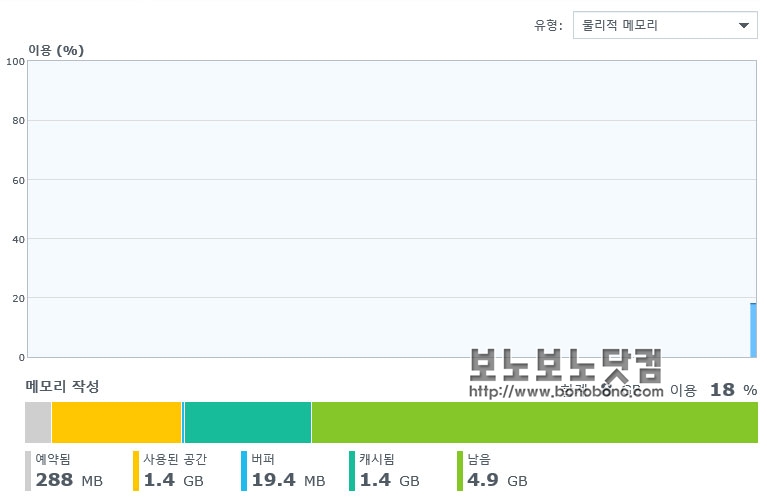Click the 18 % usage readout

[x=733, y=390]
